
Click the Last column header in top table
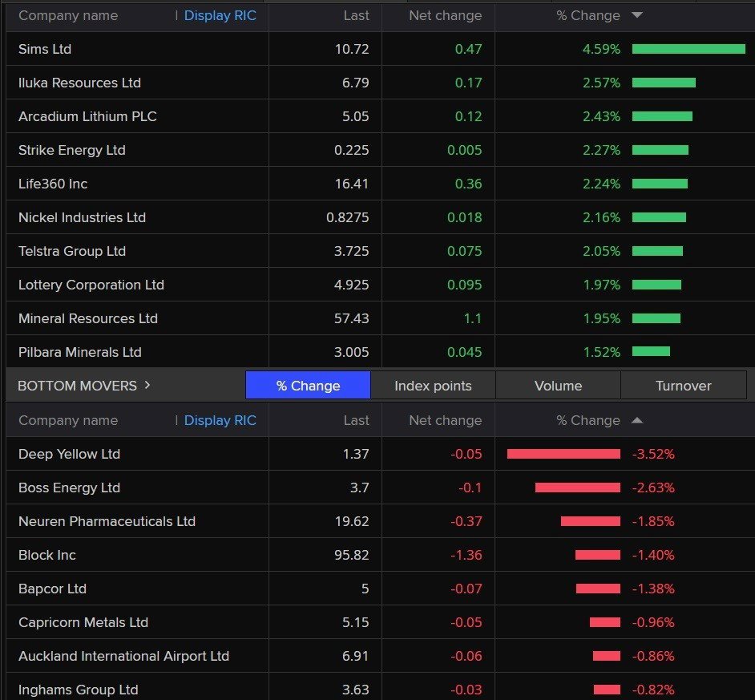click(356, 15)
